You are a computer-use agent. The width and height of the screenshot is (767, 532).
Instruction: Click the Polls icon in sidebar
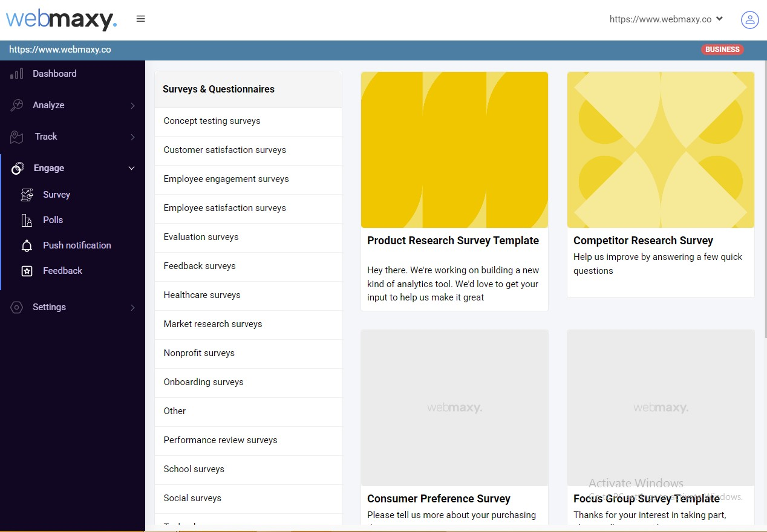(x=27, y=220)
